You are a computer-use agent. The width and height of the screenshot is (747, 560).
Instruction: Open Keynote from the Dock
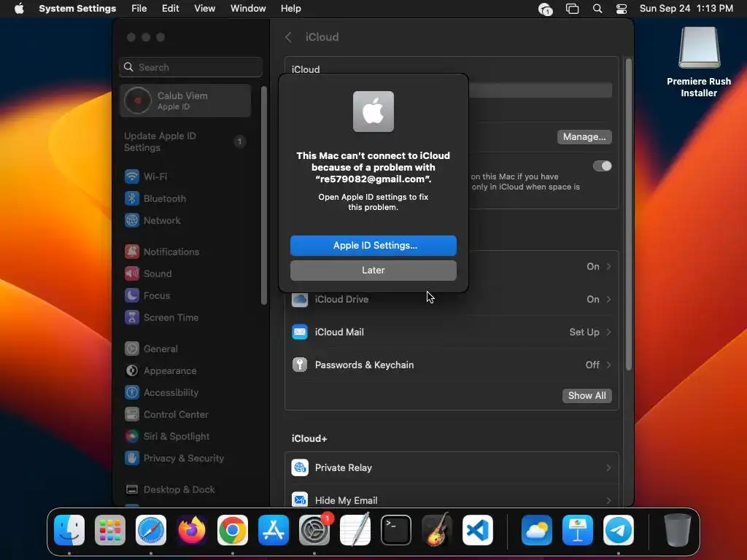[x=578, y=530]
